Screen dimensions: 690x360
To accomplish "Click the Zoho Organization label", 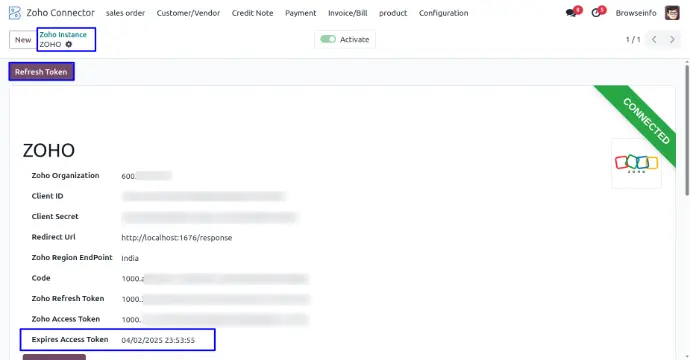I will click(x=65, y=175).
